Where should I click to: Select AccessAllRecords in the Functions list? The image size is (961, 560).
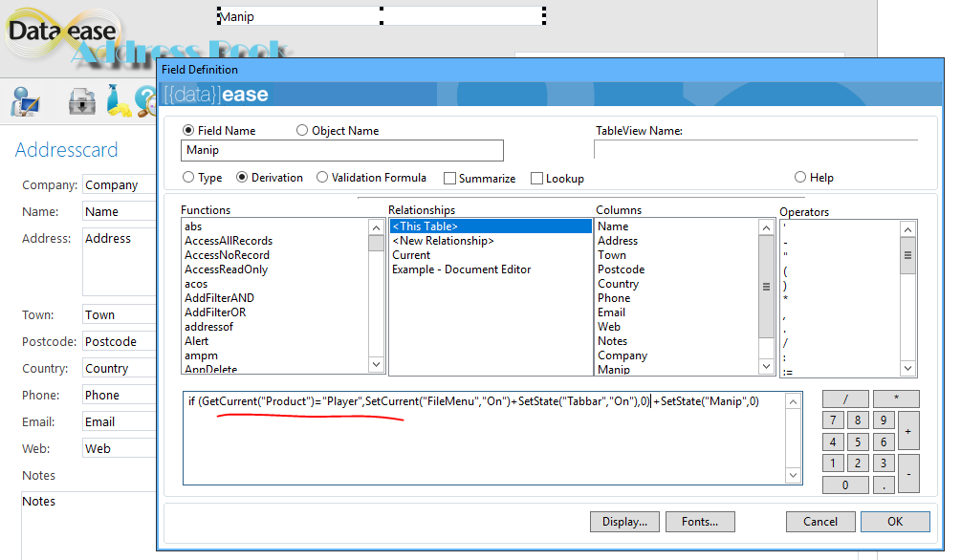coord(229,241)
